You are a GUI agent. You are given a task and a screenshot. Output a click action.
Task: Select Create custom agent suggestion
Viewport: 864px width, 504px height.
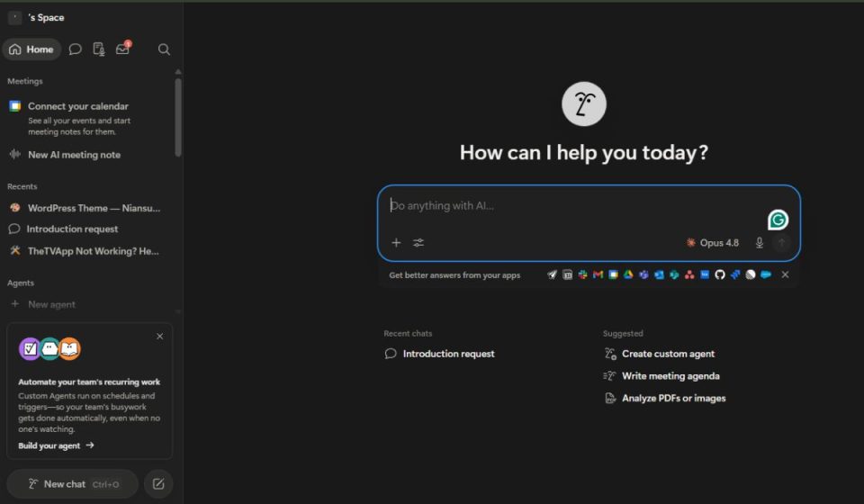pyautogui.click(x=660, y=354)
